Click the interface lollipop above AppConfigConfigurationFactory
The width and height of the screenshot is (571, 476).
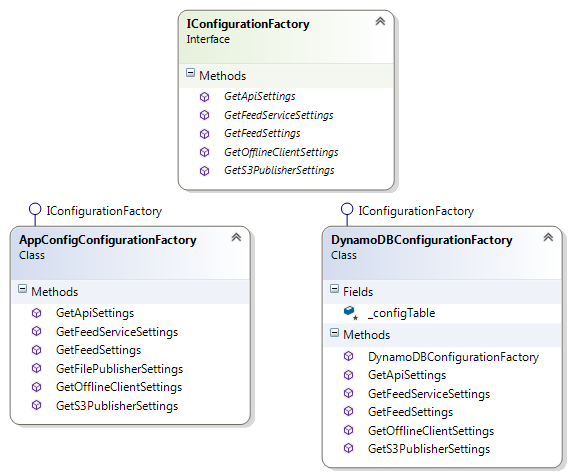(35, 209)
